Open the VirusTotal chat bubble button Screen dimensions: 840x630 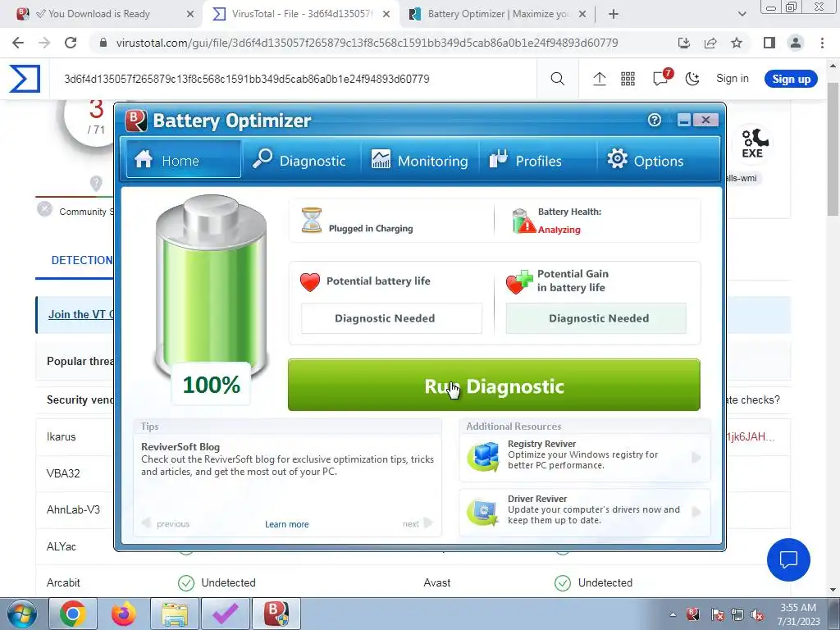point(788,559)
